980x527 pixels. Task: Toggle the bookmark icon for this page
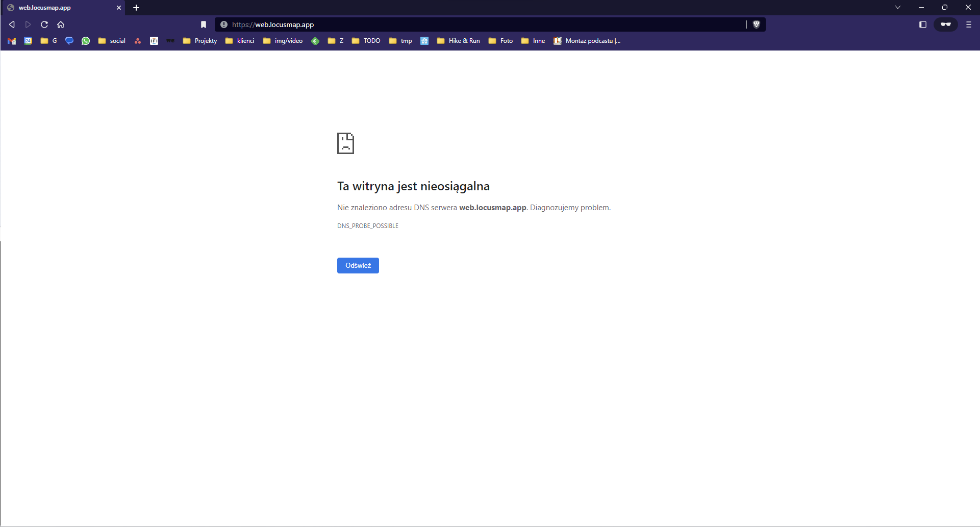(x=204, y=24)
